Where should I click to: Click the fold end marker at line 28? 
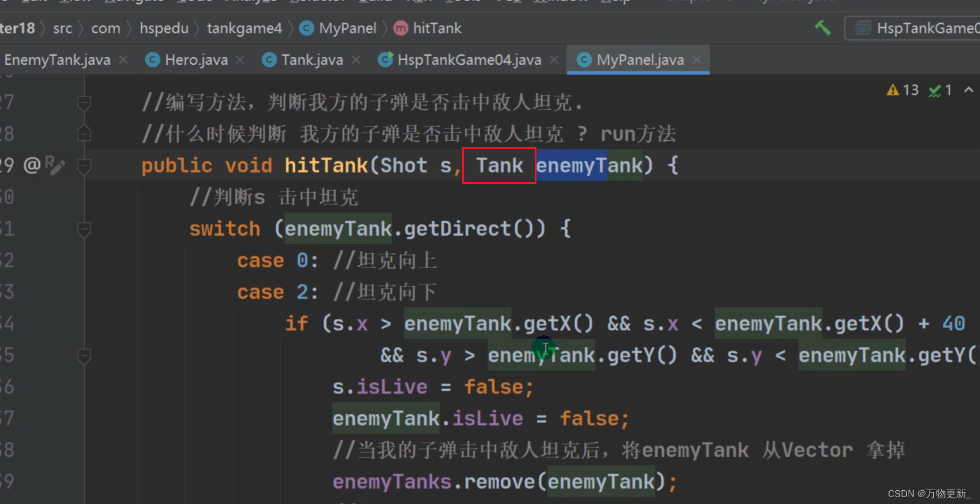click(x=84, y=133)
